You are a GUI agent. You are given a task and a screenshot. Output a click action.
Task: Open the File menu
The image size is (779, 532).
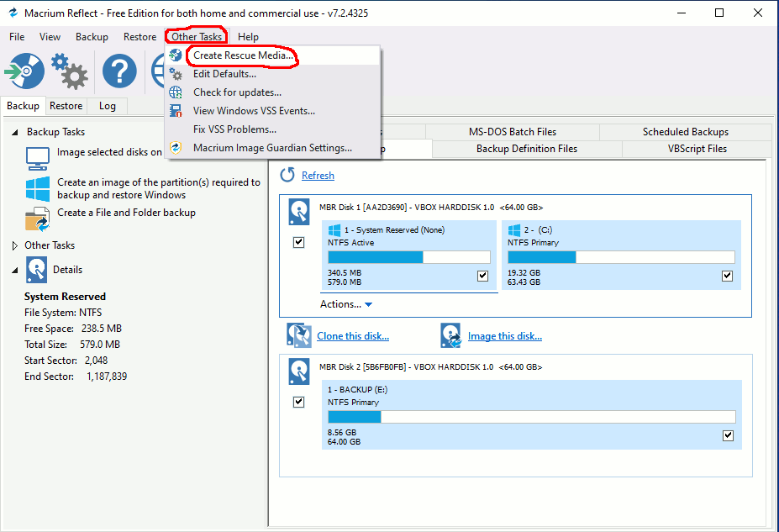(17, 37)
